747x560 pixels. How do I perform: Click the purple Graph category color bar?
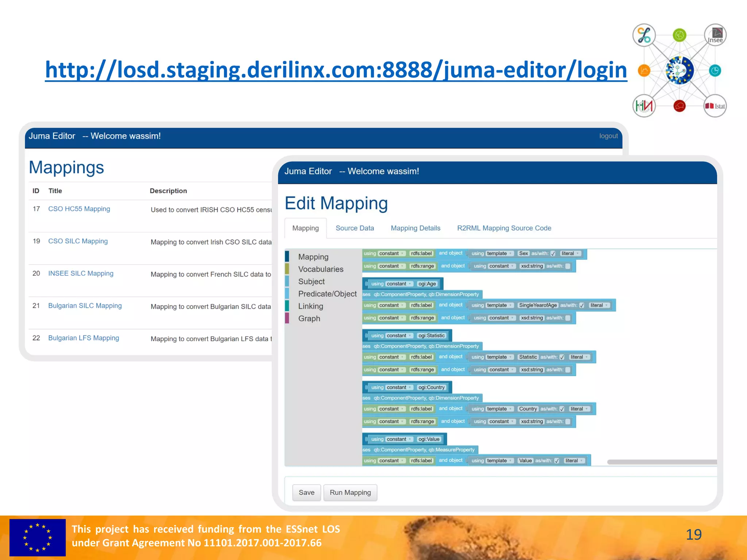point(287,318)
